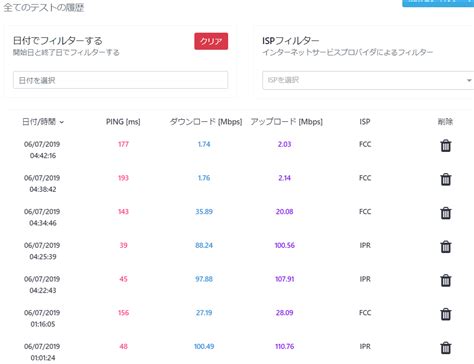Select upload value 110.76
Image resolution: width=474 pixels, height=364 pixels.
[285, 346]
